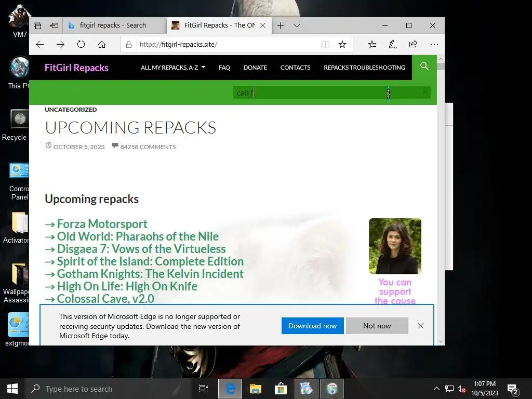This screenshot has width=532, height=399.
Task: Open the reading view book icon
Action: click(x=325, y=45)
